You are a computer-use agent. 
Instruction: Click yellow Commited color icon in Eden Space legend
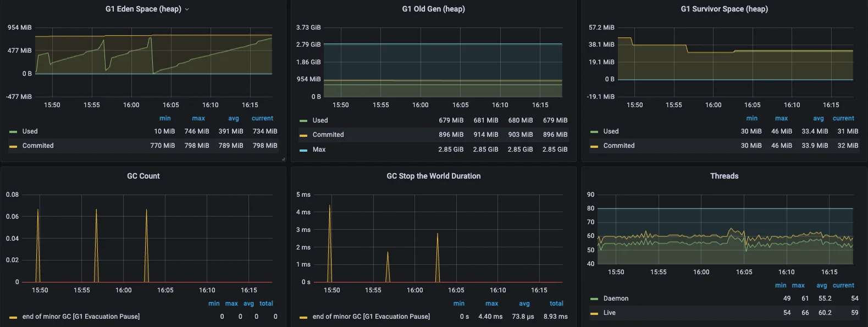coord(13,146)
